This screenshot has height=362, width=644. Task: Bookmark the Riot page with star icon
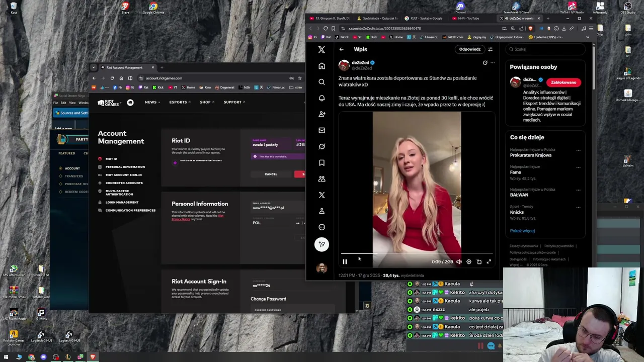tap(299, 78)
